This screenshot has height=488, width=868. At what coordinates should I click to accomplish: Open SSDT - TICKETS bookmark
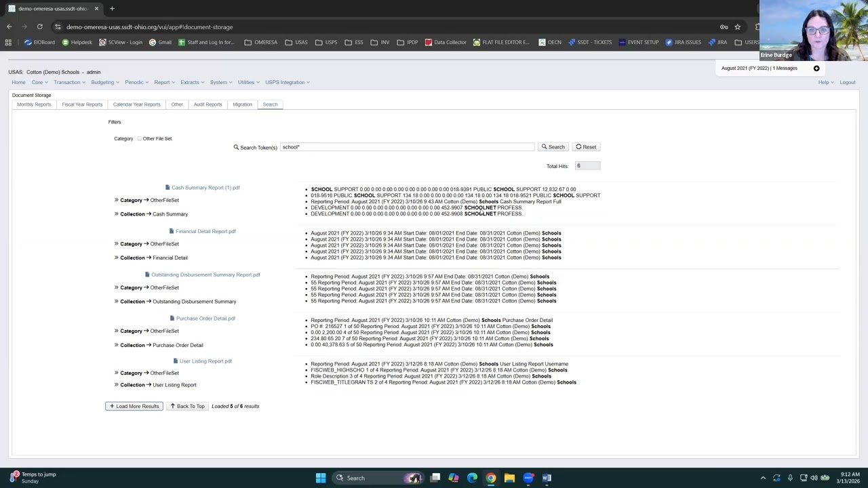pyautogui.click(x=590, y=42)
